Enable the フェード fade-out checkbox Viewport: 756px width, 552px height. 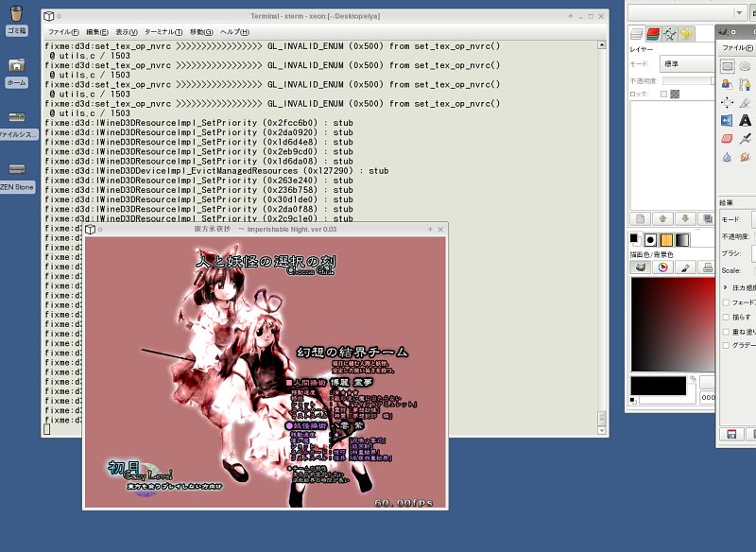tap(726, 302)
